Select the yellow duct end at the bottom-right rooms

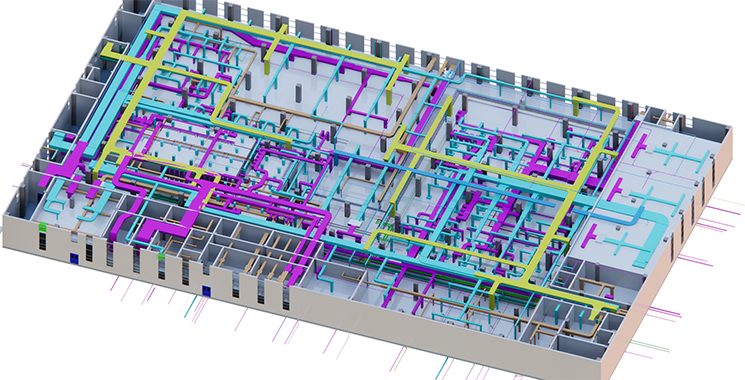[594, 314]
